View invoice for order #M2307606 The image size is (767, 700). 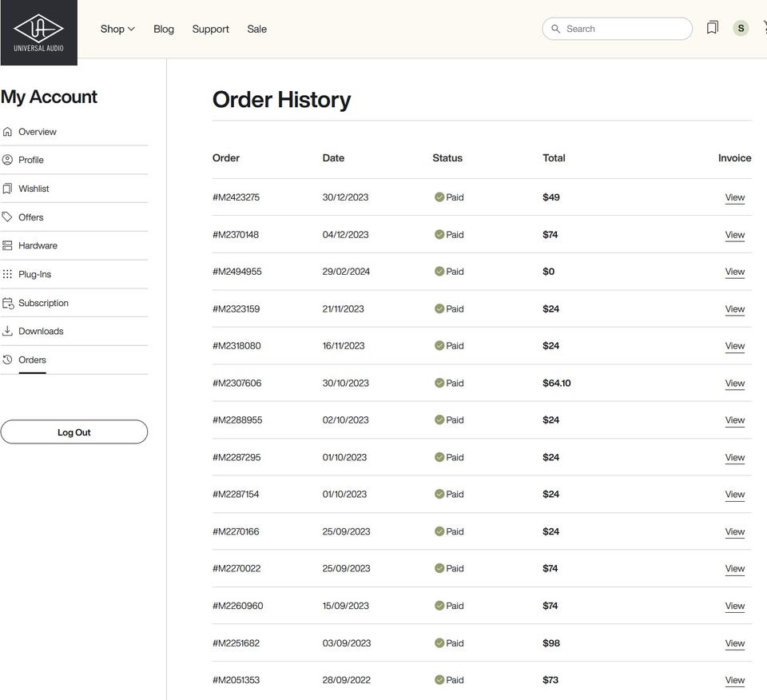[x=734, y=384]
